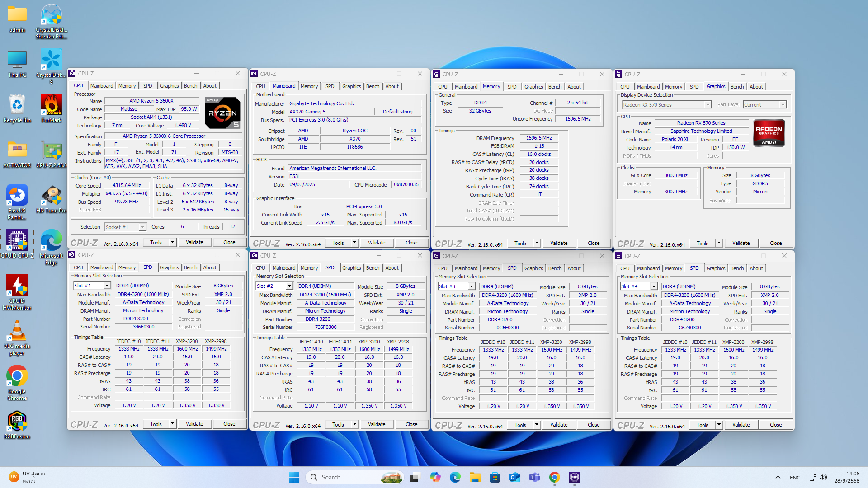Click Validate in the Graphics window
The image size is (868, 488).
tap(741, 243)
